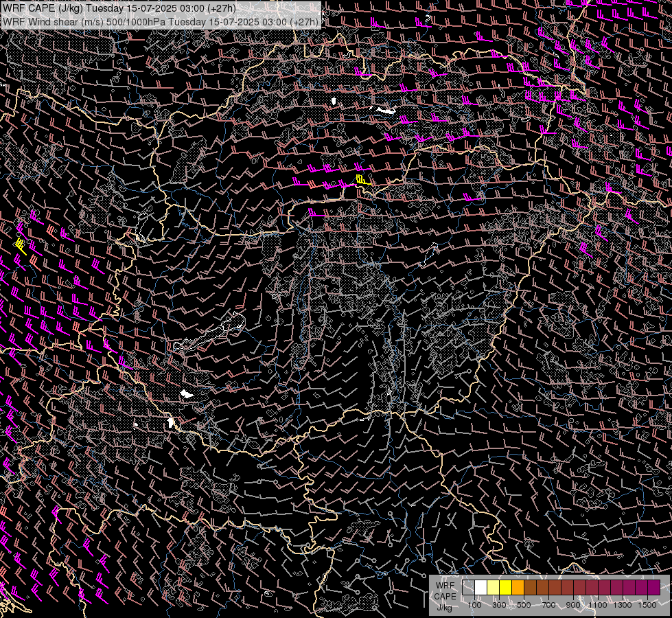Image resolution: width=672 pixels, height=618 pixels.
Task: Click the 'WRF Wind shear (m/s)' title line
Action: click(161, 21)
